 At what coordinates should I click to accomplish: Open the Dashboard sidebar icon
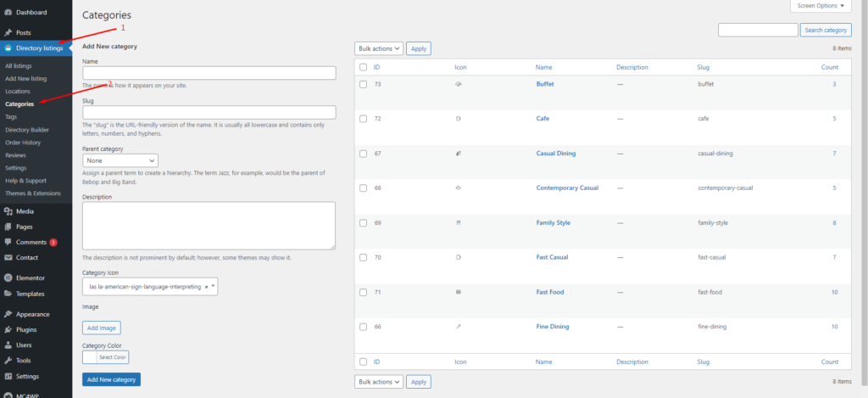pyautogui.click(x=8, y=12)
